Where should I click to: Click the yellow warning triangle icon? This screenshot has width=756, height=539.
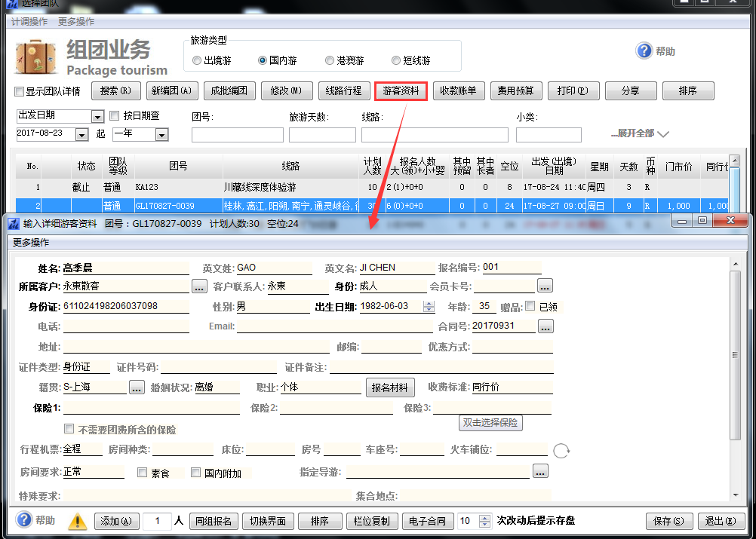(x=77, y=521)
